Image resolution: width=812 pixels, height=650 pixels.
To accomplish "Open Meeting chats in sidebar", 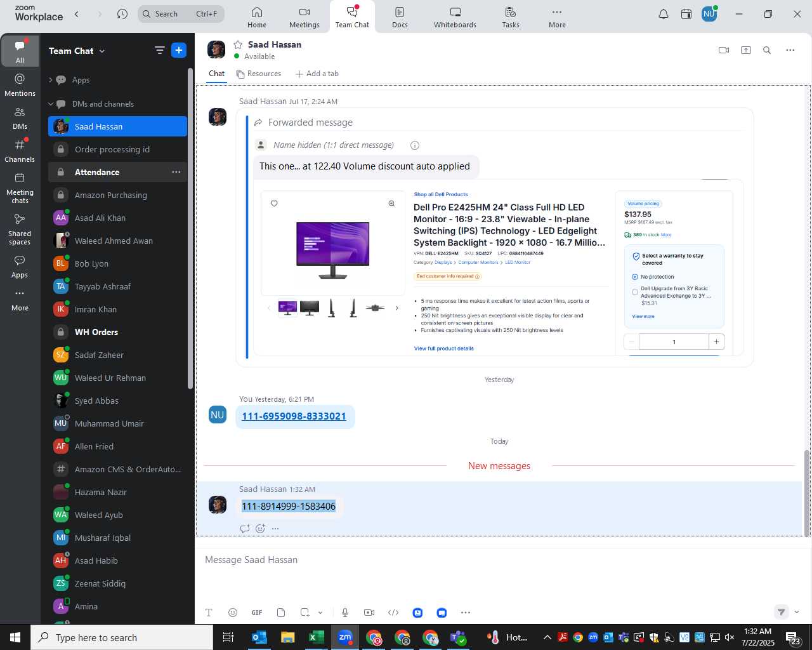I will (20, 188).
